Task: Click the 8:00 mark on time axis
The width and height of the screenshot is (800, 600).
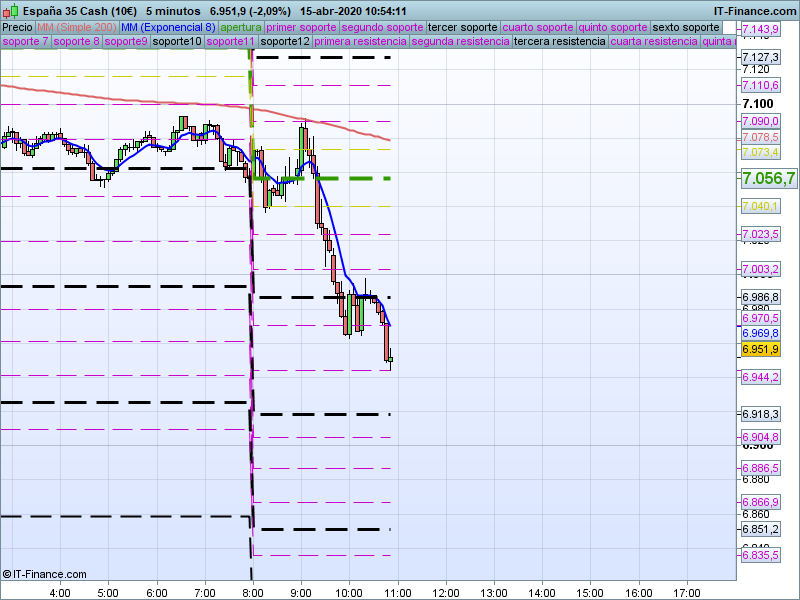Action: tap(253, 592)
